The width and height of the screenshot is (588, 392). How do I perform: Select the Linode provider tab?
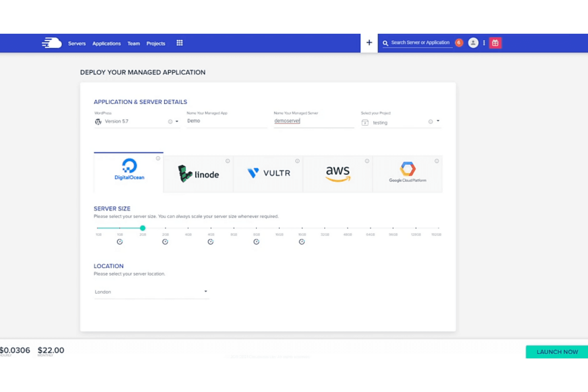tap(198, 174)
